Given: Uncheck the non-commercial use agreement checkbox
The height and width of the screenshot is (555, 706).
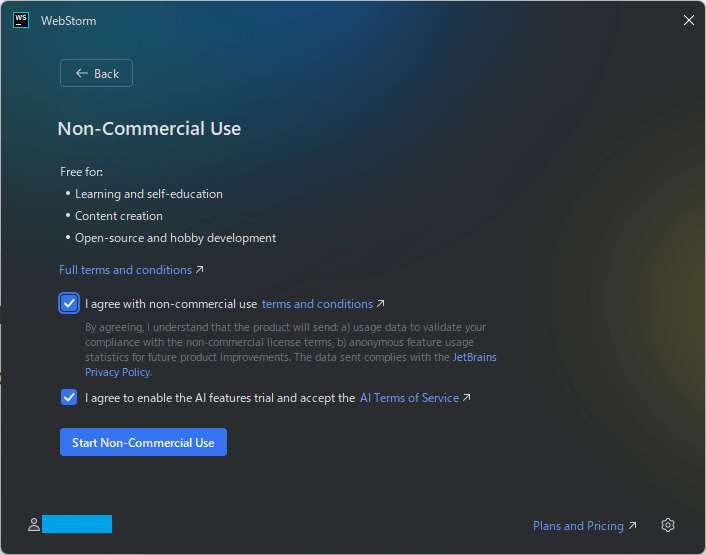Looking at the screenshot, I should tap(69, 304).
